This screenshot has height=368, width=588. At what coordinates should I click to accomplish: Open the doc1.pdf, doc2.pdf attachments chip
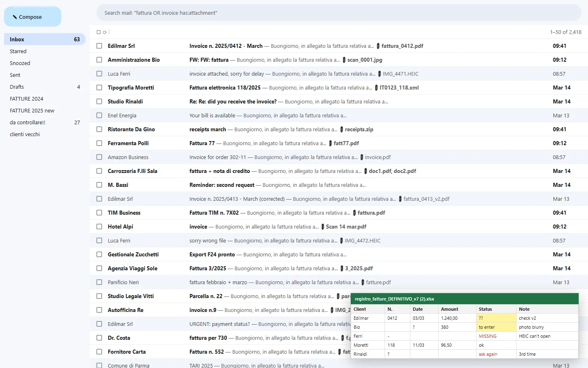click(x=390, y=171)
